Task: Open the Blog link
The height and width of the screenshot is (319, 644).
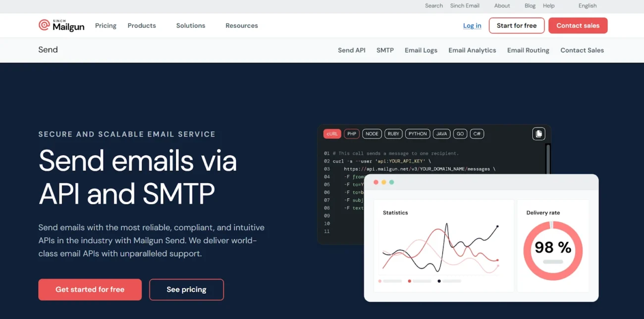Action: (530, 6)
